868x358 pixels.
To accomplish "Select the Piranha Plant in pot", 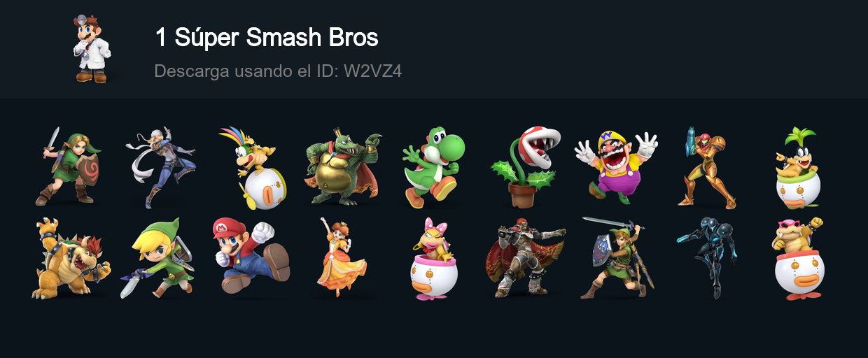I will (x=525, y=167).
